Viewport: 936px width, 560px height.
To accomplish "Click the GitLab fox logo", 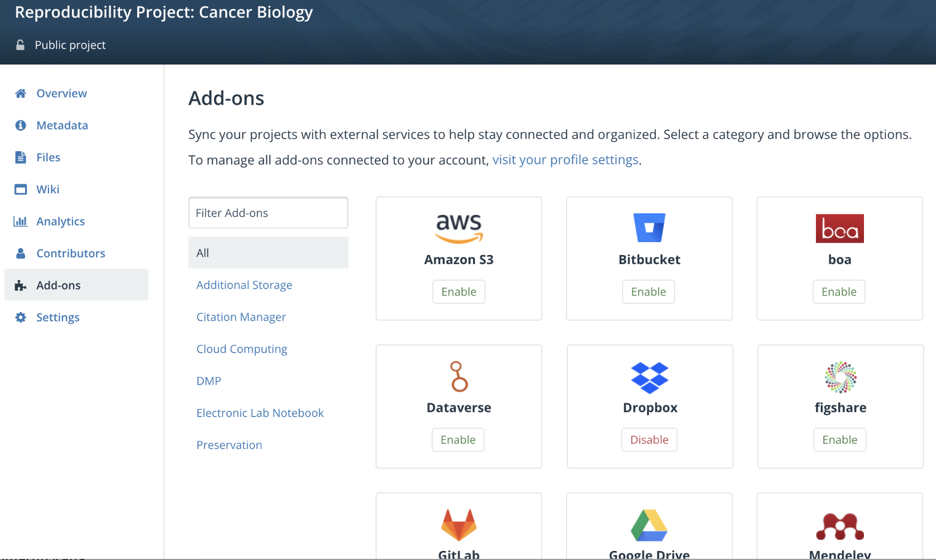I will click(x=459, y=525).
